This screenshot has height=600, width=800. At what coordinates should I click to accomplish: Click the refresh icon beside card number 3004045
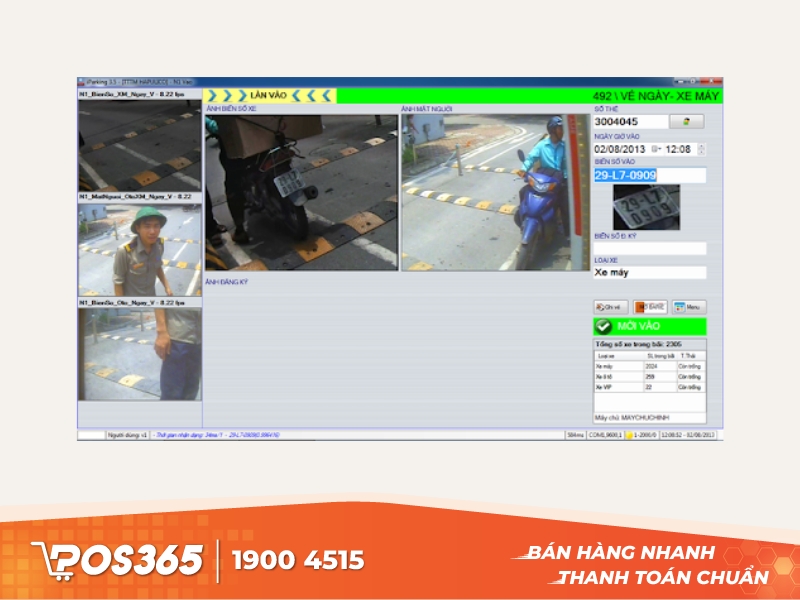point(686,121)
